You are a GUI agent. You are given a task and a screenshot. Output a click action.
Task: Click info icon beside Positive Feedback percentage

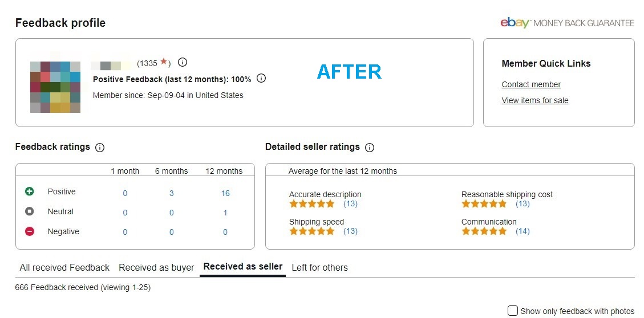click(x=261, y=79)
